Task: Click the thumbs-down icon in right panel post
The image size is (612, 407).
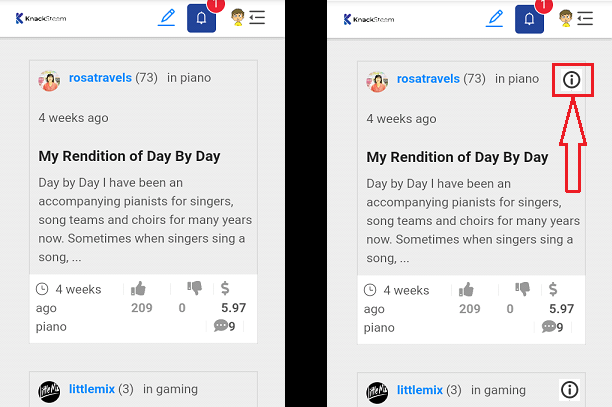Action: [x=522, y=289]
